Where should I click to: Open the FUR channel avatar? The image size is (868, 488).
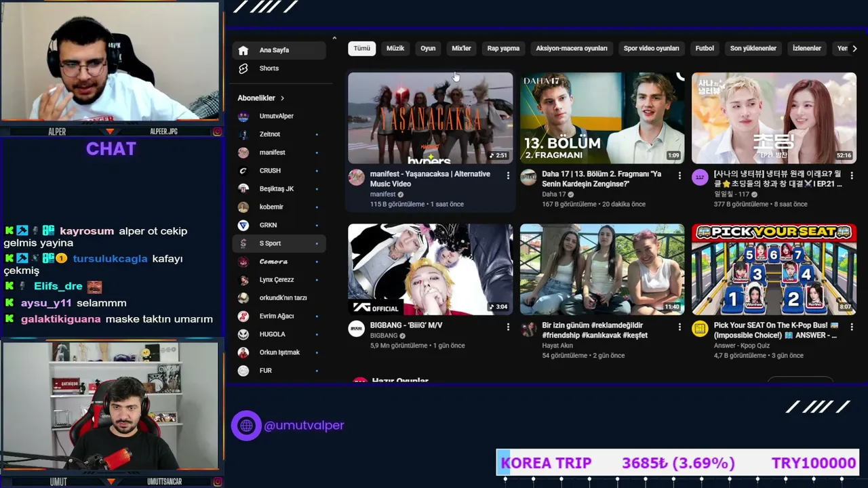tap(243, 371)
